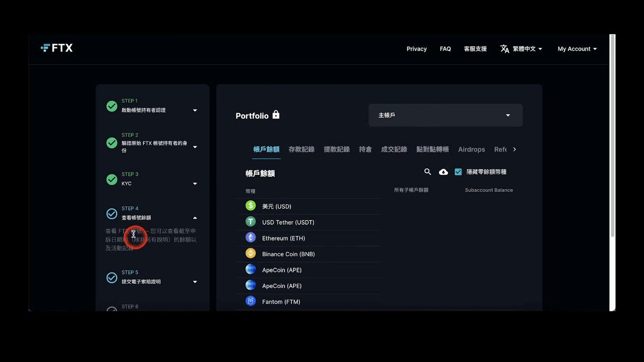Open the 點對點轉帳 tab
This screenshot has height=362, width=644.
(433, 149)
